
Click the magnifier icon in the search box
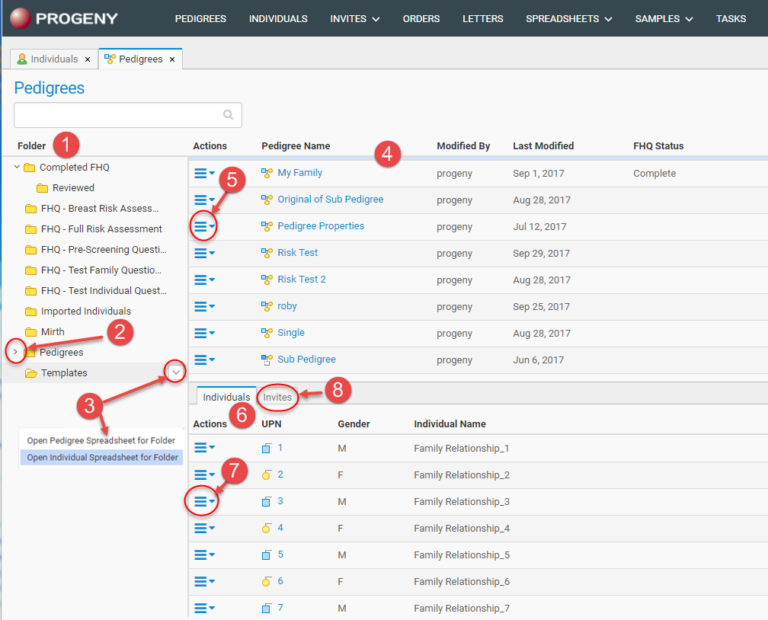point(228,115)
